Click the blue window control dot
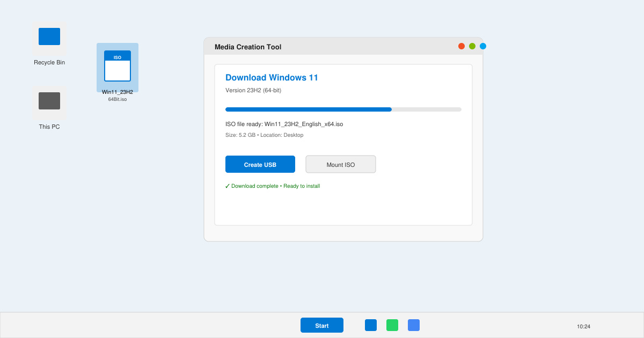Image resolution: width=644 pixels, height=338 pixels. (x=483, y=46)
